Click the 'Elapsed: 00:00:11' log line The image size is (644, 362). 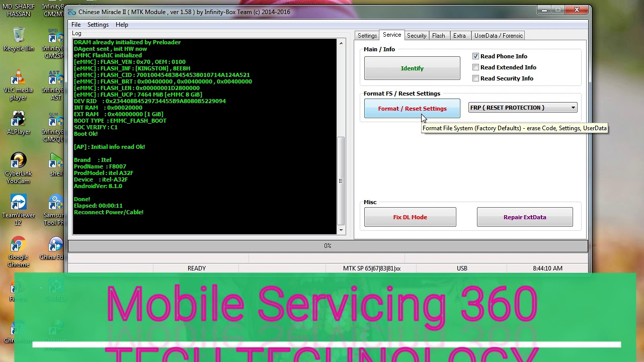[98, 206]
